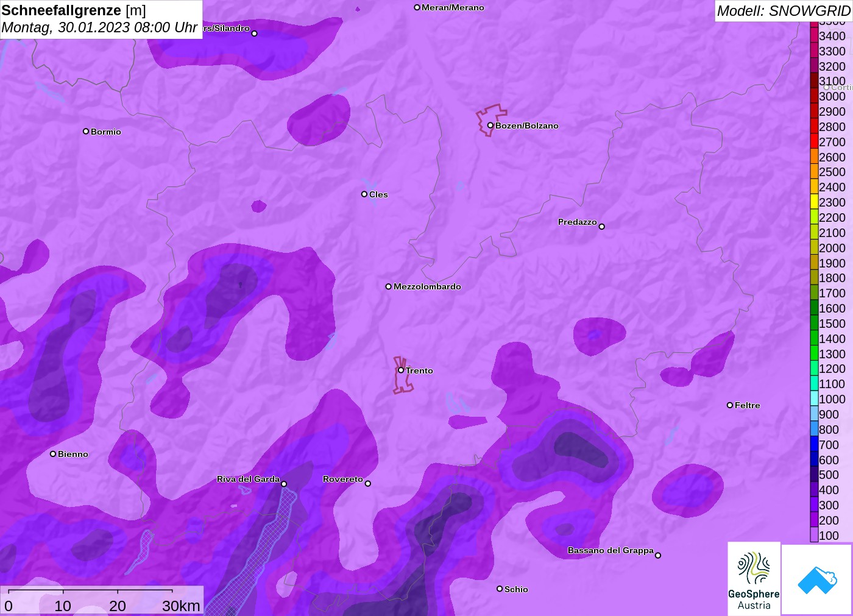Viewport: 853px width, 616px height.
Task: Click the 'Bassano del Grappa' map label
Action: pos(611,550)
